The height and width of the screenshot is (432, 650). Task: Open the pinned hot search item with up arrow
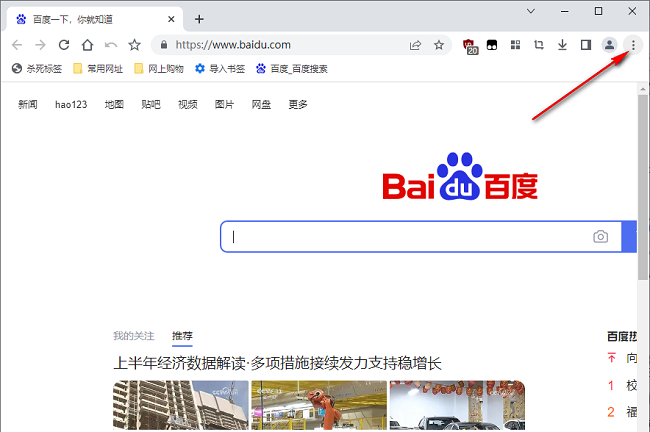[622, 358]
